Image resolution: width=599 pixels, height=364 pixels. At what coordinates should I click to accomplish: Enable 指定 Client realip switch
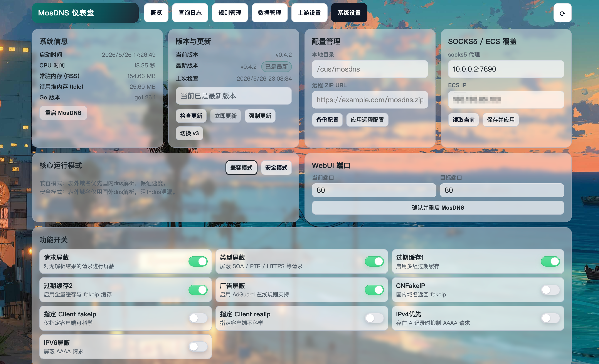[374, 318]
